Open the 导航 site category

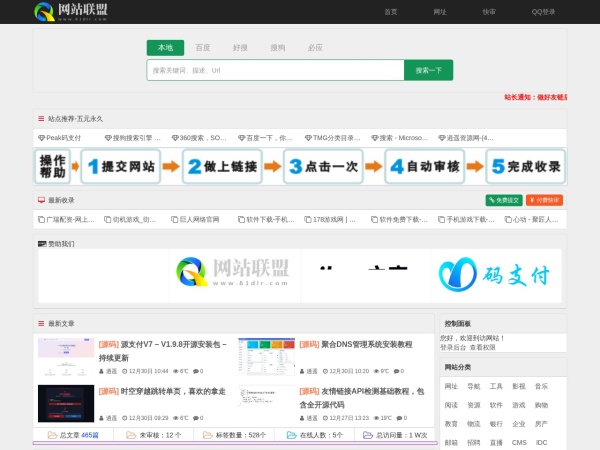click(x=474, y=386)
